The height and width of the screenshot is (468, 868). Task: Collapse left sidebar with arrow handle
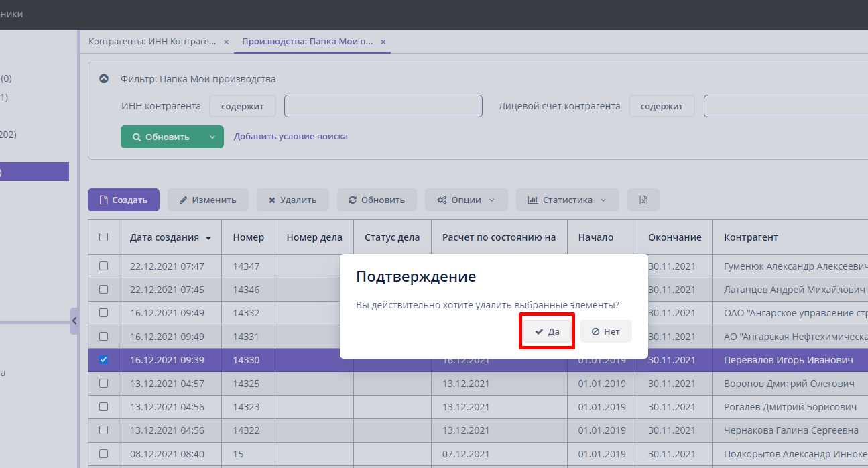point(74,320)
